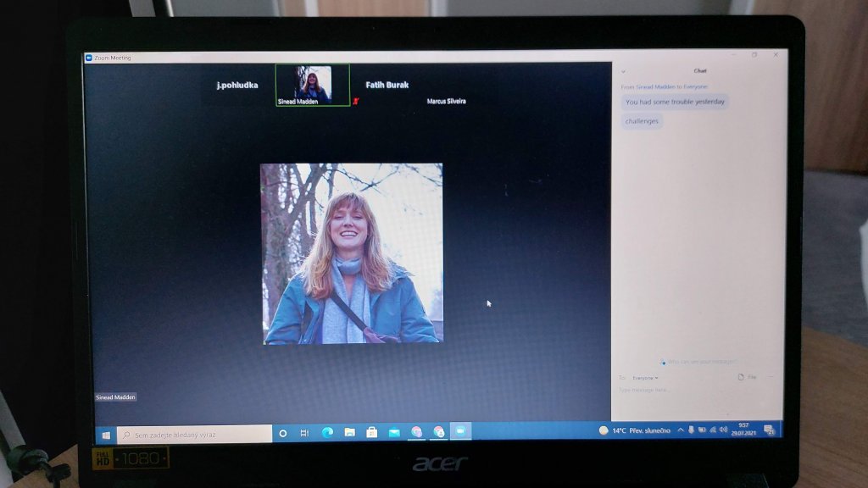Click the muted microphone icon beside Sinead Madden
Viewport: 868px width, 488px height.
[355, 102]
